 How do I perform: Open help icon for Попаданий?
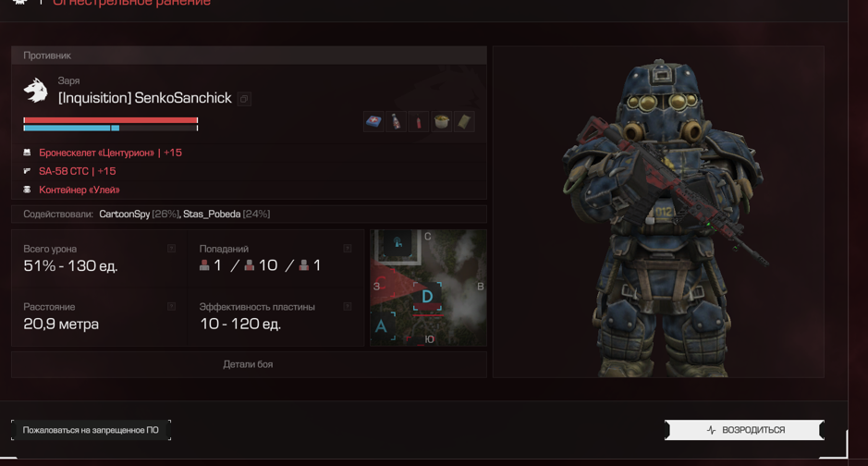click(348, 249)
